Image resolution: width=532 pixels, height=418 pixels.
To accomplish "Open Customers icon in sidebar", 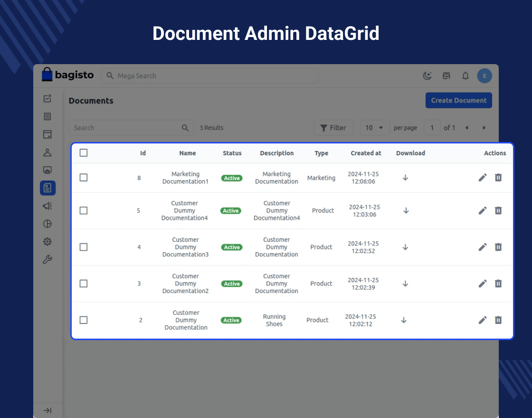I will [x=47, y=152].
